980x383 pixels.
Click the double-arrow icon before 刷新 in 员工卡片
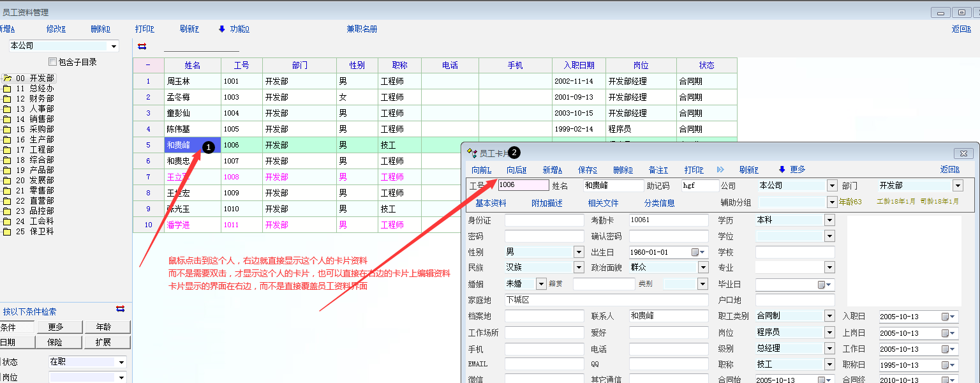[x=720, y=170]
